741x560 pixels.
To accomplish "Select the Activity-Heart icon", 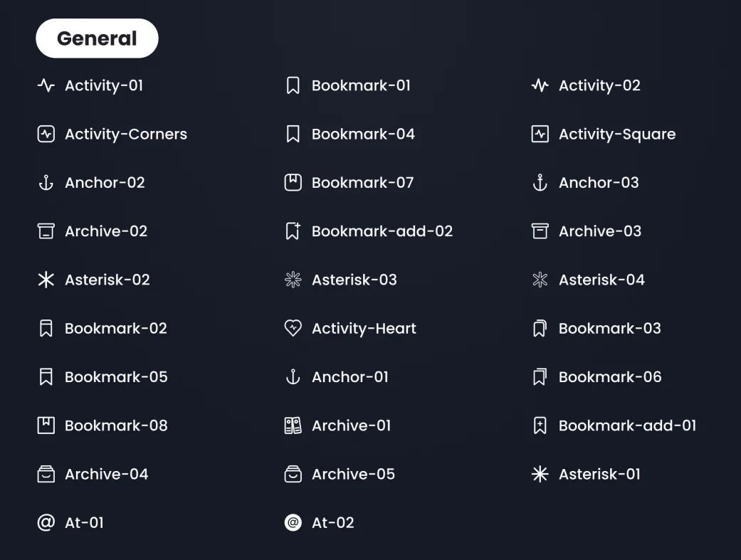I will 293,328.
